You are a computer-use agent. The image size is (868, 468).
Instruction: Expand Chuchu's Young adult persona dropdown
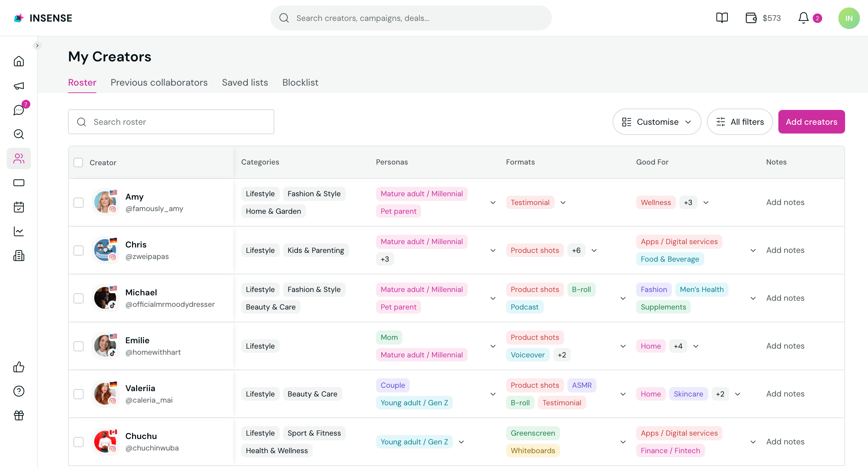coord(461,442)
